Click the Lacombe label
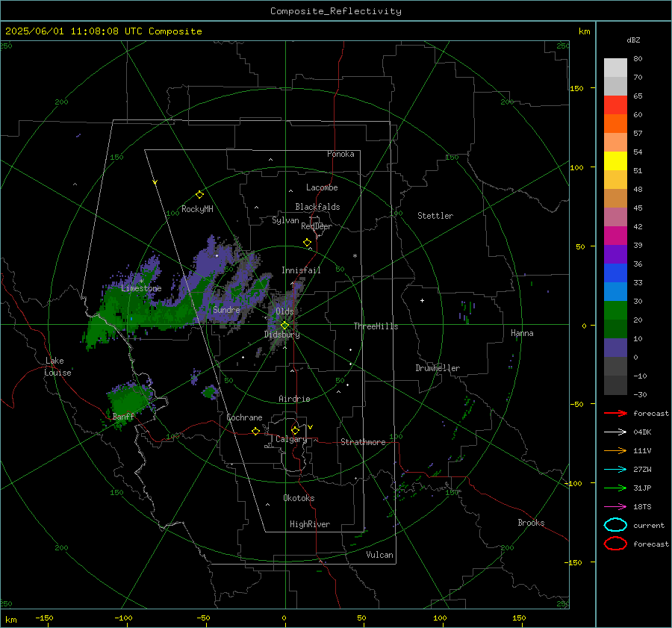The height and width of the screenshot is (628, 672). click(x=322, y=187)
